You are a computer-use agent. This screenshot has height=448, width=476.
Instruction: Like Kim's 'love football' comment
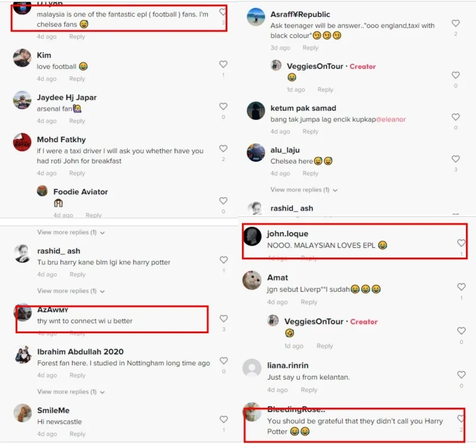[223, 64]
